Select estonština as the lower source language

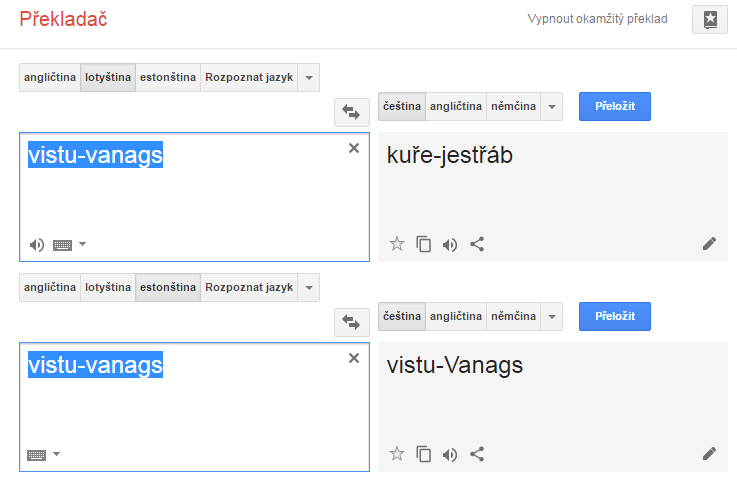[x=168, y=287]
